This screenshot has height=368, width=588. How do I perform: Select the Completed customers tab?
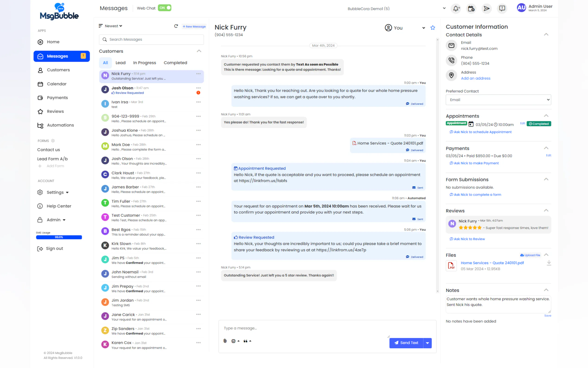click(175, 63)
